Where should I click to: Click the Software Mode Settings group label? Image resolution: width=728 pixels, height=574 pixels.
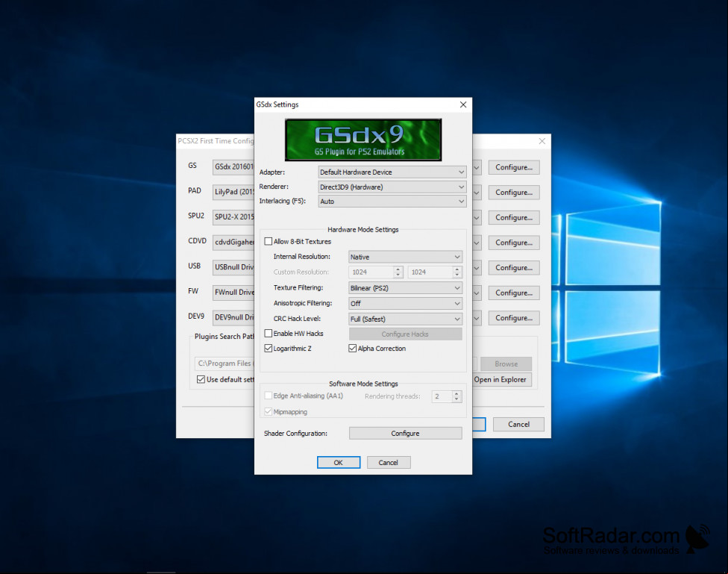click(363, 384)
